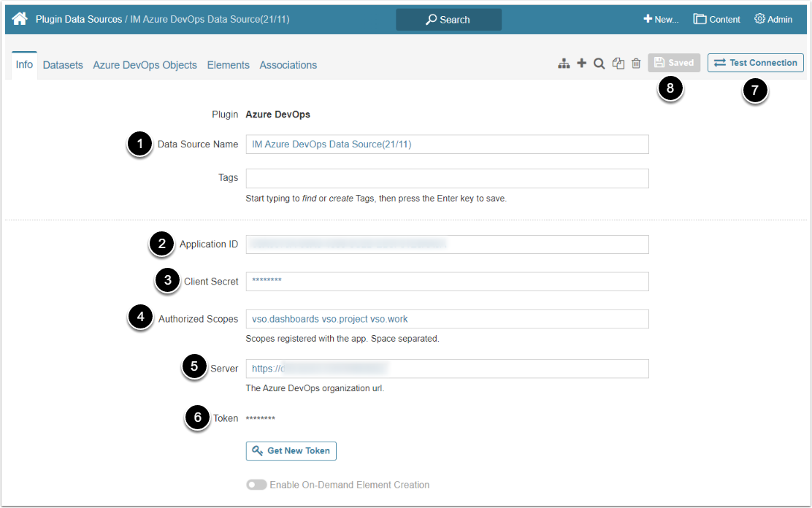The image size is (812, 508).
Task: Open the Admin gear menu
Action: (x=773, y=20)
